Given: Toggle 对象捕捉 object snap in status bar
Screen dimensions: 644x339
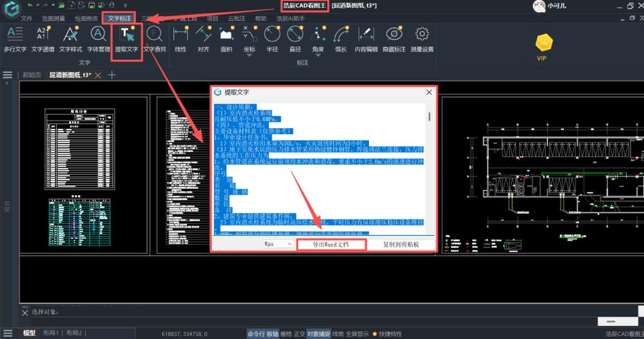Looking at the screenshot, I should coord(318,334).
